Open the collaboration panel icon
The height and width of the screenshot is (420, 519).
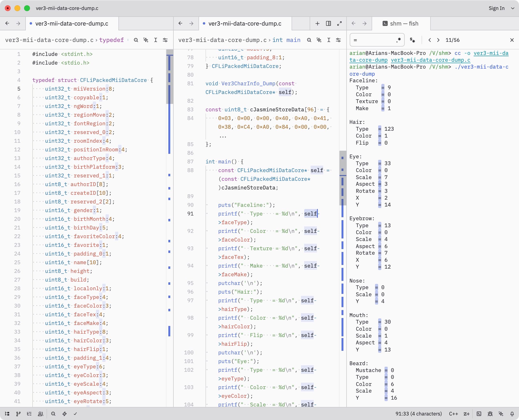(41, 414)
